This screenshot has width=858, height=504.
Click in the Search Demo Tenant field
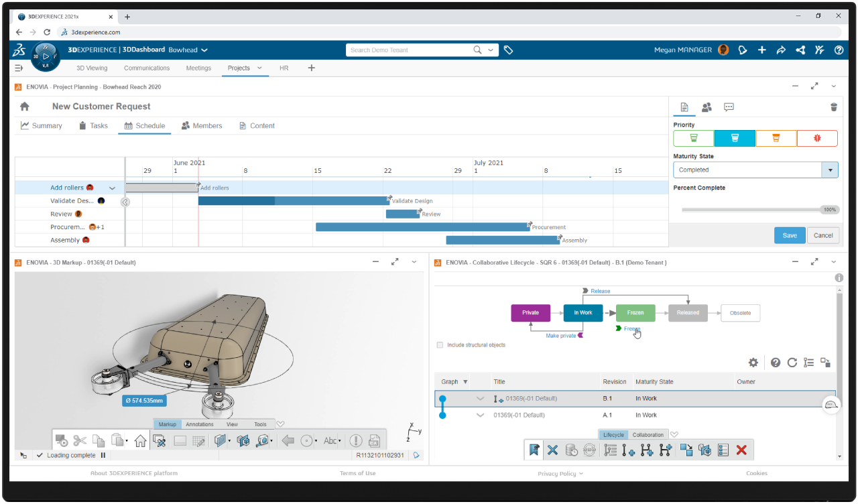pyautogui.click(x=410, y=50)
